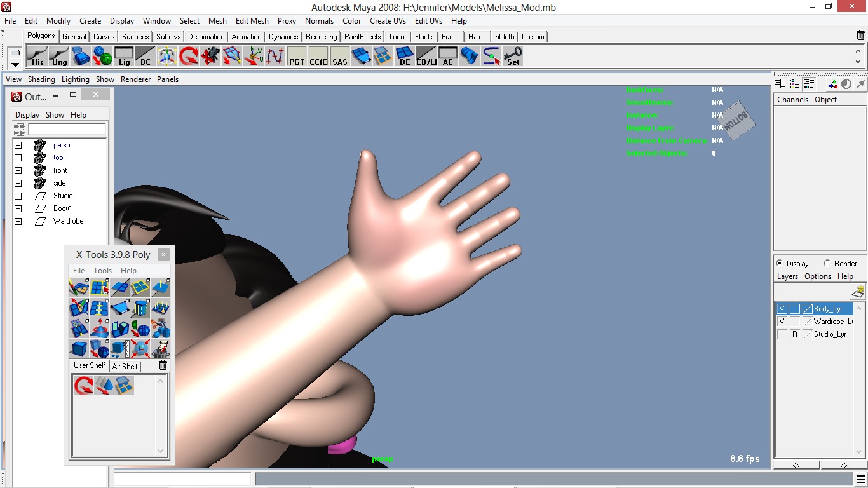Switch to the Rendering shelf tab

(321, 37)
